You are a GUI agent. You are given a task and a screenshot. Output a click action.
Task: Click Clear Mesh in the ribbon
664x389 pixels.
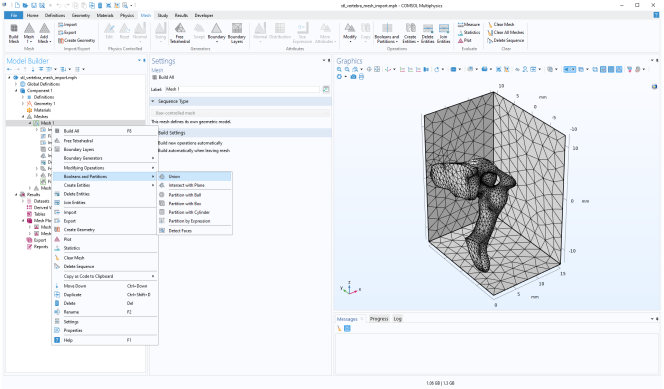[501, 25]
